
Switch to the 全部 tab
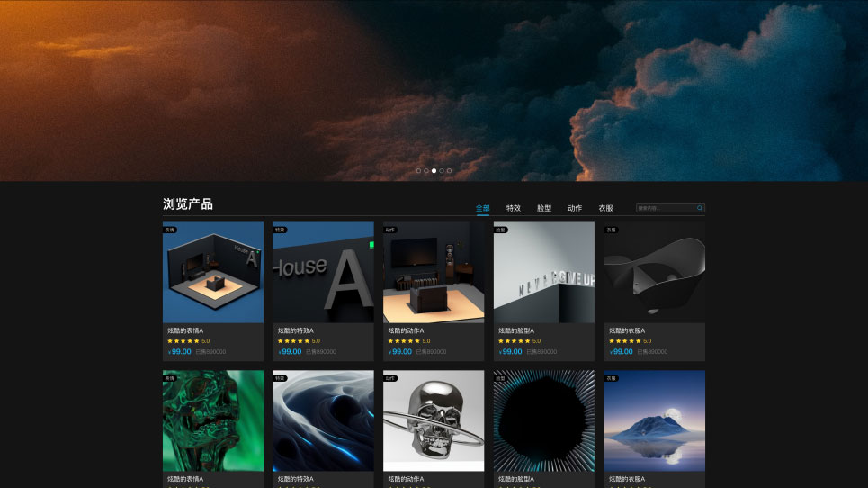[x=483, y=208]
